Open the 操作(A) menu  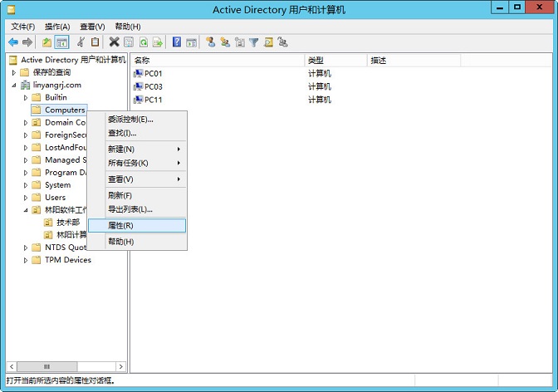57,27
